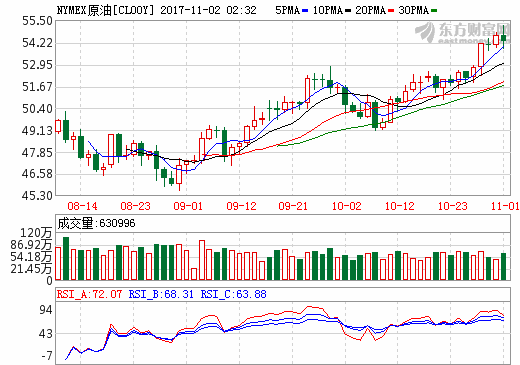Click the 45.30 price axis label

point(37,196)
